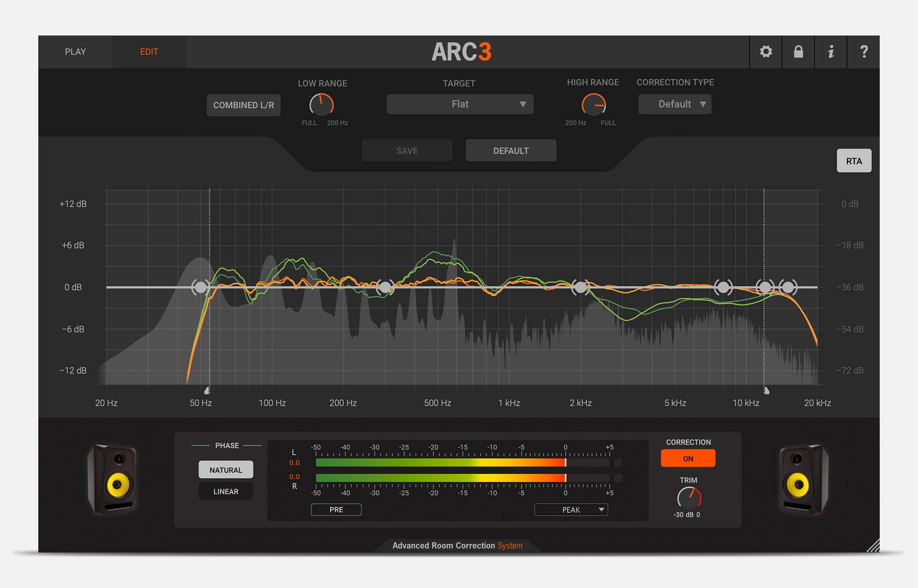Viewport: 918px width, 588px height.
Task: Click the 'FULL' label under HIGH RANGE
Action: pyautogui.click(x=608, y=123)
